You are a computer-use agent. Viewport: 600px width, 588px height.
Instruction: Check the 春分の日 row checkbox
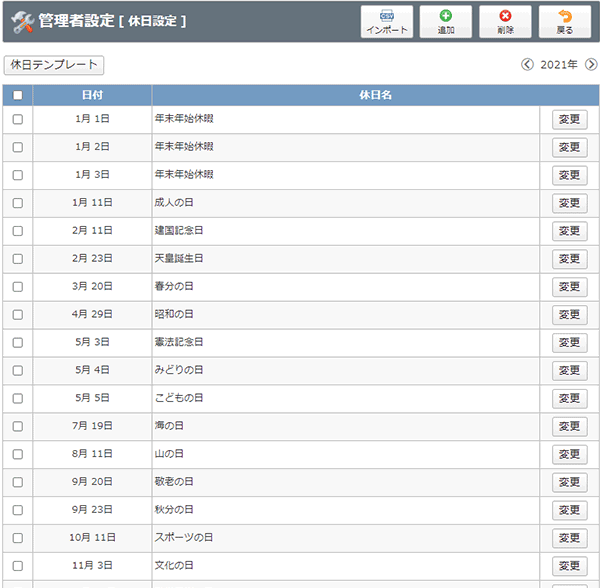point(18,287)
